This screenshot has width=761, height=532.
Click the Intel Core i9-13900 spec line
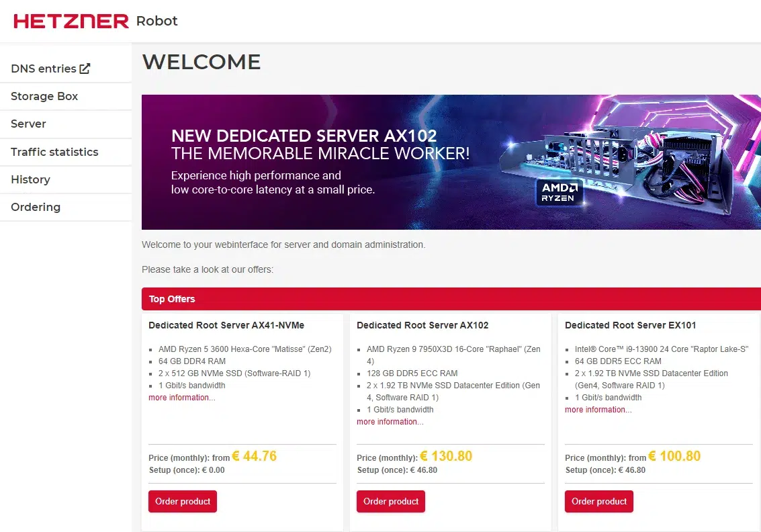point(662,349)
